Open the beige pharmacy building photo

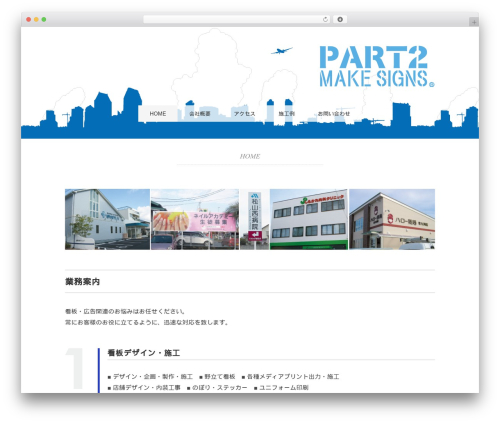pos(392,219)
